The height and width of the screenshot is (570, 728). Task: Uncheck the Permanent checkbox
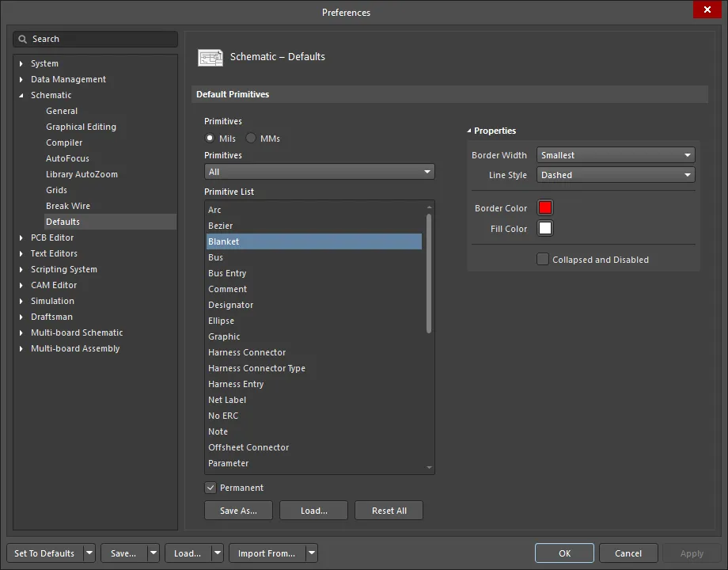coord(210,488)
